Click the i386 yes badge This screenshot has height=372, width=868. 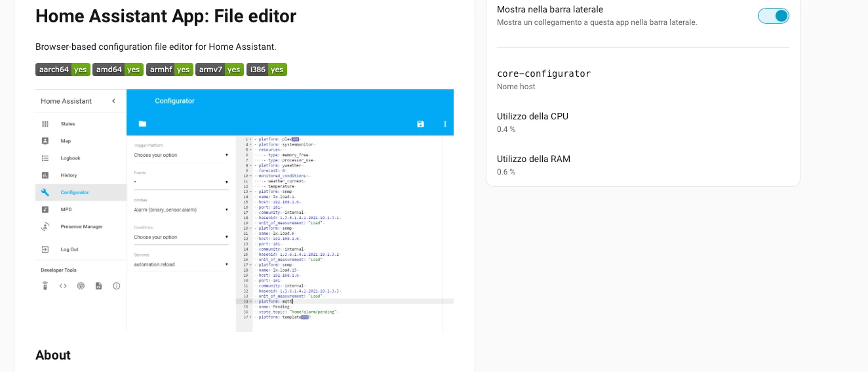(x=267, y=70)
